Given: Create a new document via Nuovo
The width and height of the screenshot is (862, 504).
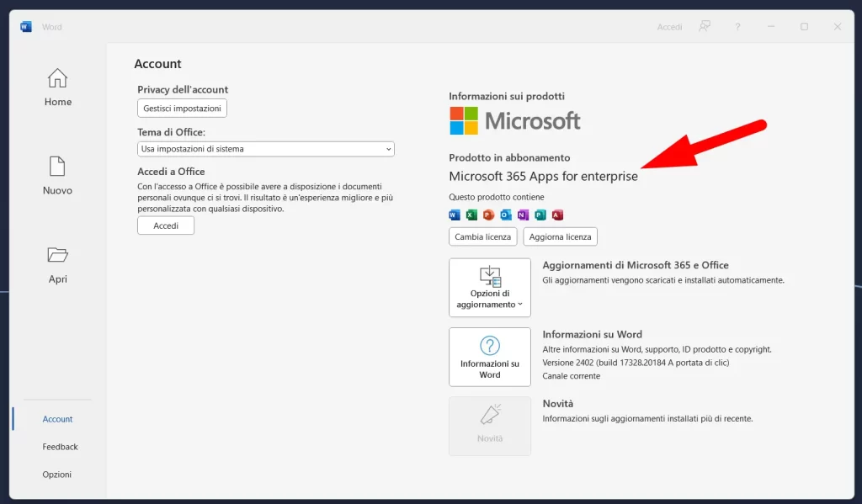Looking at the screenshot, I should 58,175.
